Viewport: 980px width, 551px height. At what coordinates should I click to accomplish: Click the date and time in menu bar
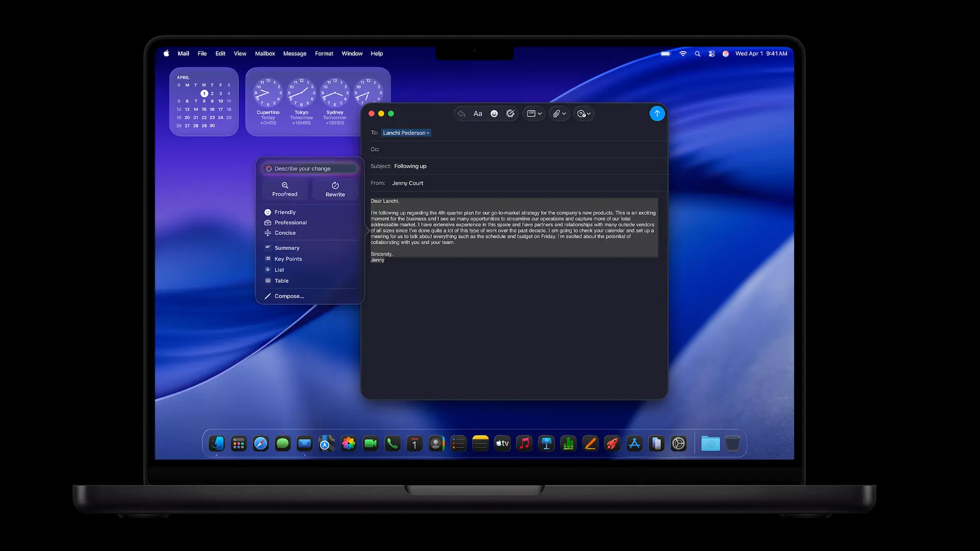coord(761,54)
